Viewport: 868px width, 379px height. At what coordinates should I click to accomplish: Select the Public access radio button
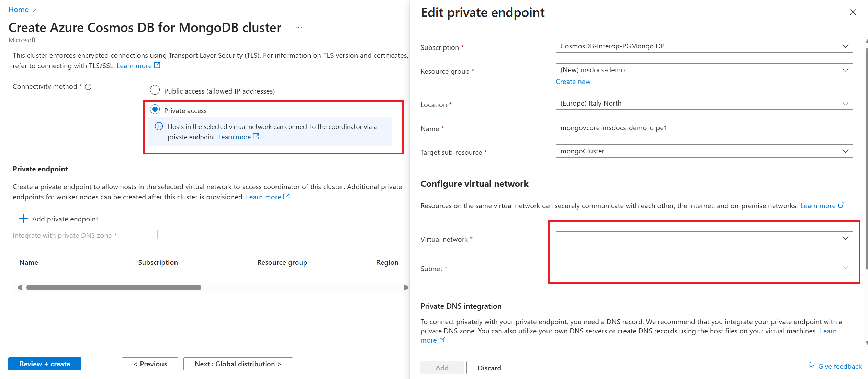(155, 90)
